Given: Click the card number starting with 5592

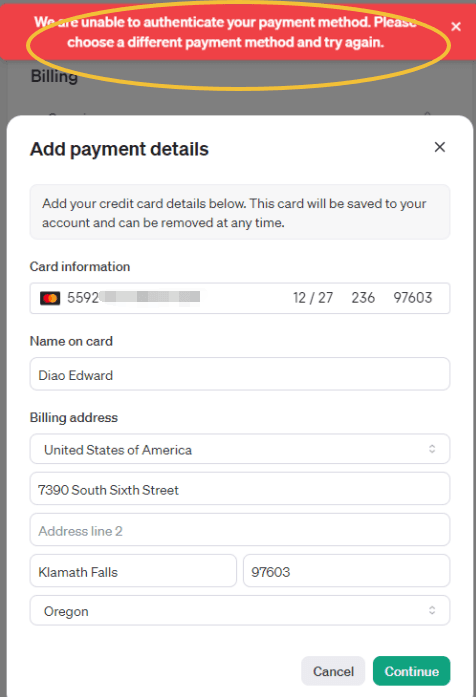Looking at the screenshot, I should pos(133,297).
